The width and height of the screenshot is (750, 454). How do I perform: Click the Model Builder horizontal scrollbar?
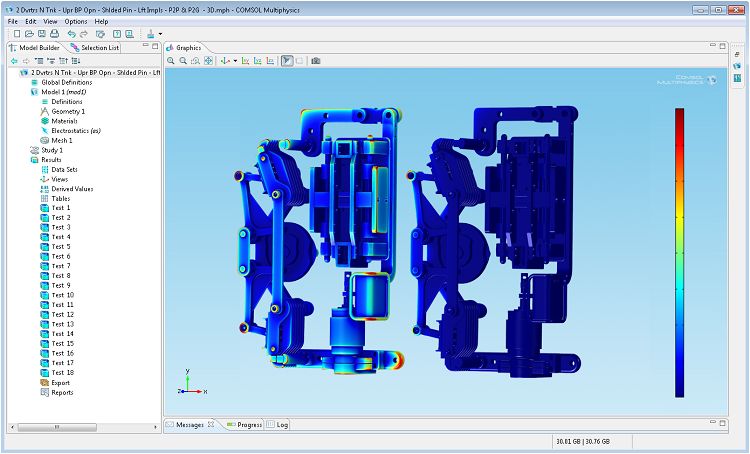[57, 427]
